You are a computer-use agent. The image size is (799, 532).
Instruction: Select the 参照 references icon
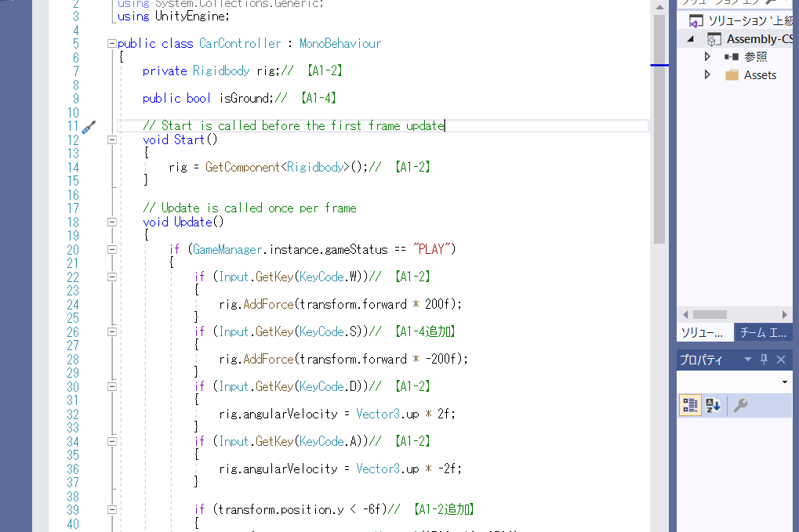pyautogui.click(x=732, y=56)
